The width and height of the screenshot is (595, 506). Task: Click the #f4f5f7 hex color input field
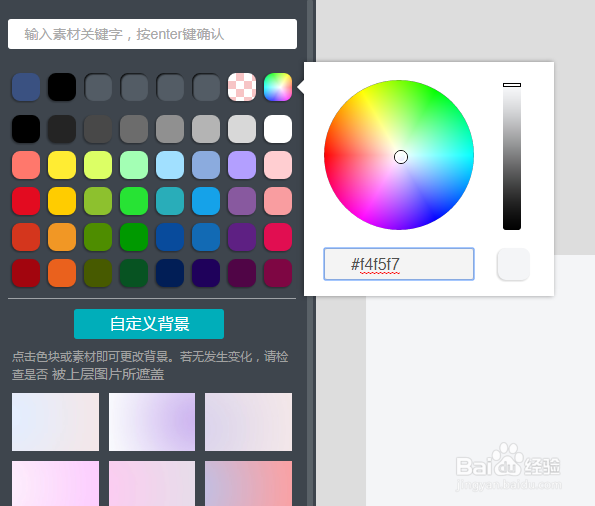coord(399,264)
